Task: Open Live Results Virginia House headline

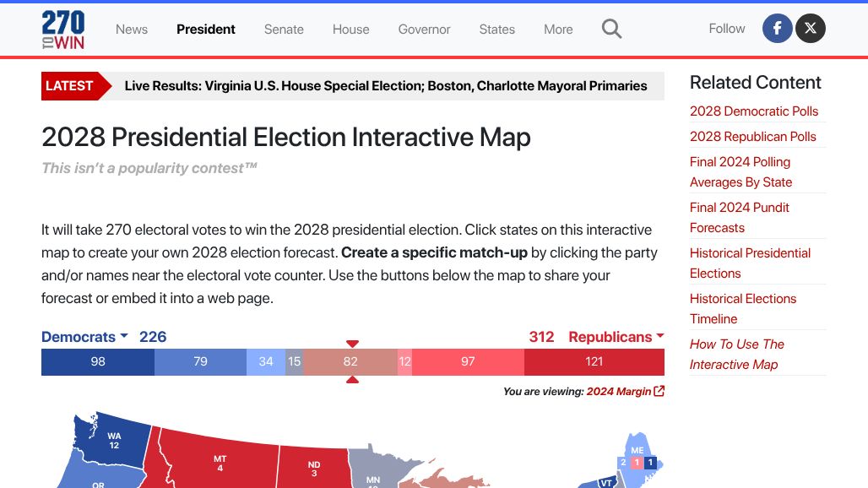Action: tap(385, 86)
